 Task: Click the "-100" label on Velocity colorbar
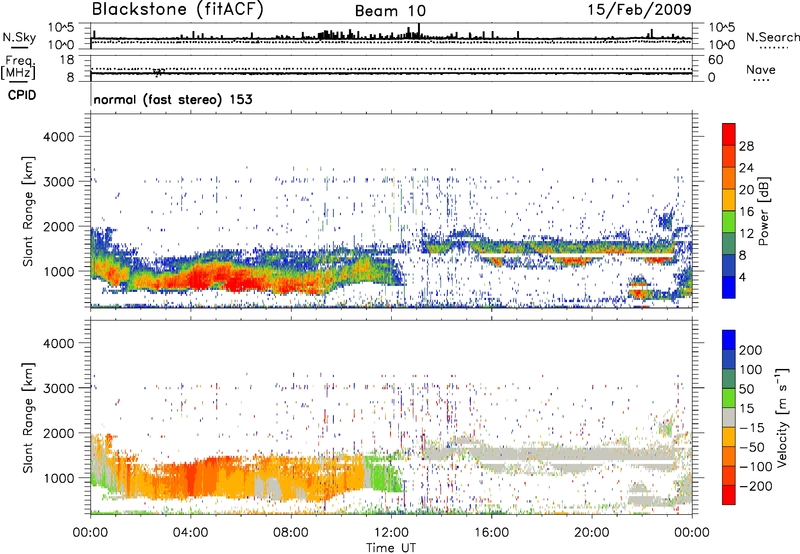coord(756,467)
